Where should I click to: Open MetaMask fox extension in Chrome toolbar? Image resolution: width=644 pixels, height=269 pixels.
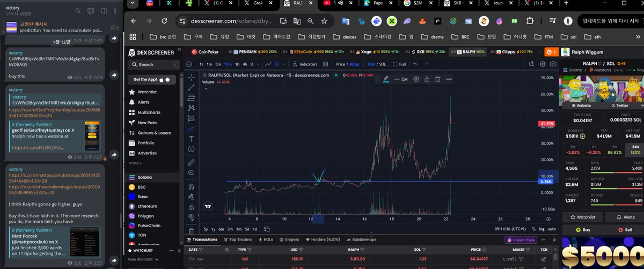click(x=421, y=21)
